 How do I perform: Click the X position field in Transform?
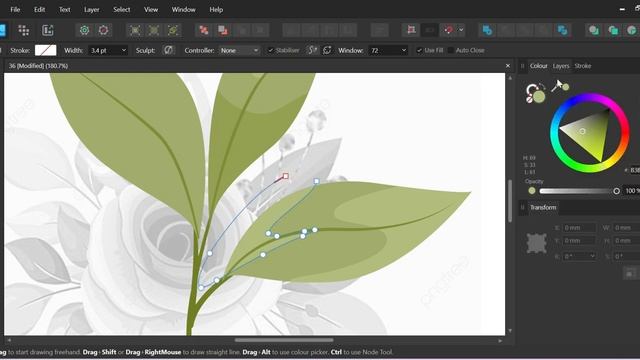[579, 227]
